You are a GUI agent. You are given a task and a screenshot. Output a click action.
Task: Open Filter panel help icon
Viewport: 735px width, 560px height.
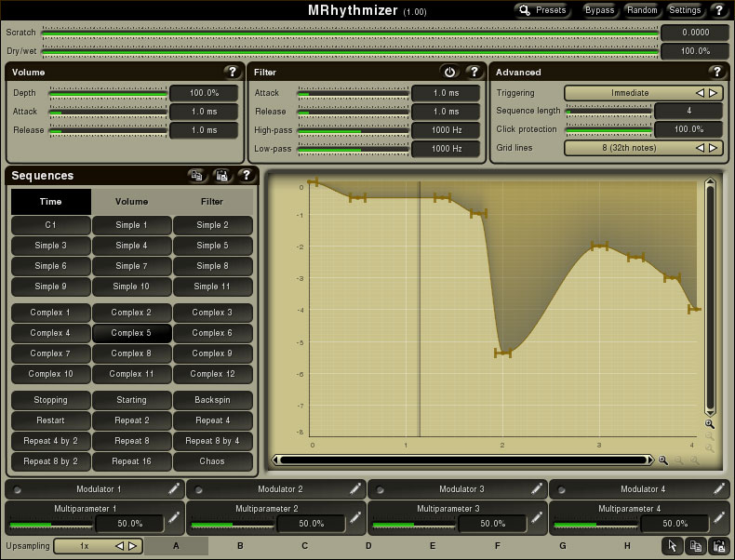(474, 72)
